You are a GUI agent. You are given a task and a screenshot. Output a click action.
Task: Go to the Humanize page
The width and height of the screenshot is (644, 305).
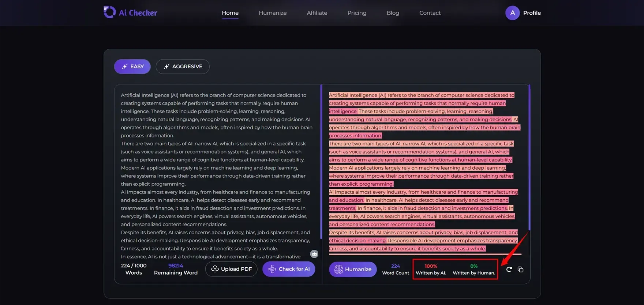pos(273,13)
